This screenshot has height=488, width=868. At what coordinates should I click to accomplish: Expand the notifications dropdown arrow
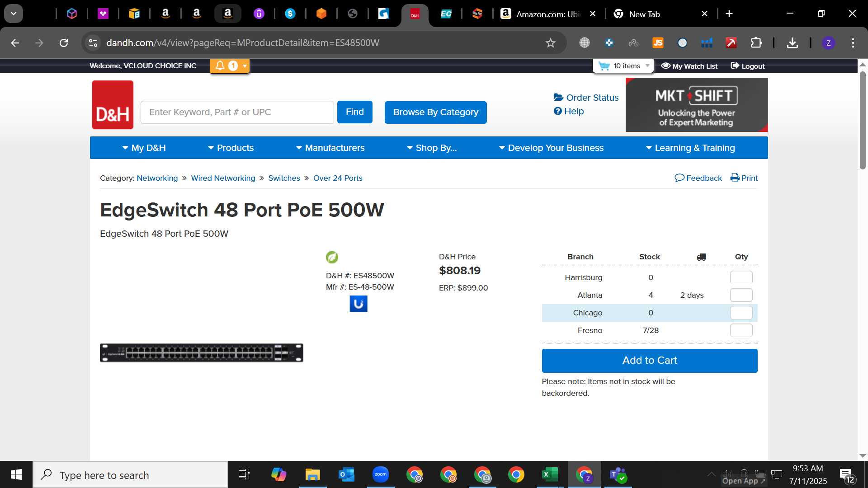pyautogui.click(x=245, y=66)
